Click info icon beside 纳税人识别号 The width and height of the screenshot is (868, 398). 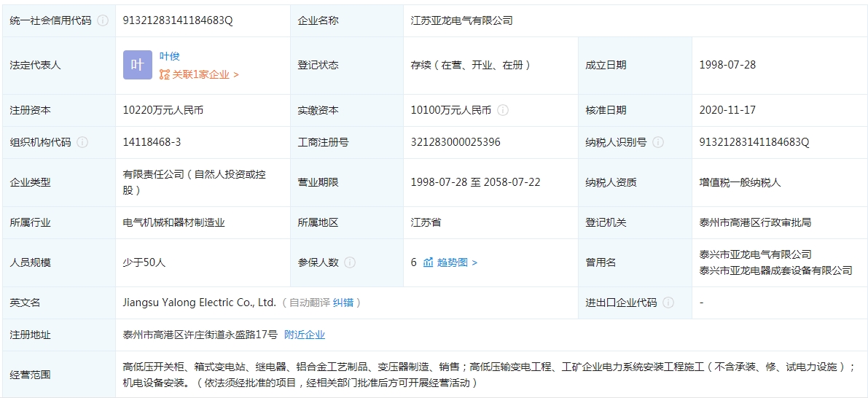(x=658, y=142)
